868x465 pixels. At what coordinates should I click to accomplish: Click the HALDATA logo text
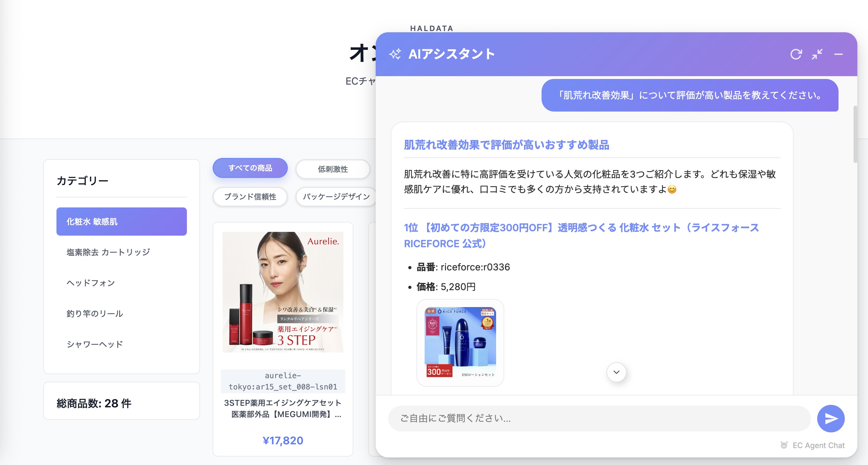(x=431, y=28)
